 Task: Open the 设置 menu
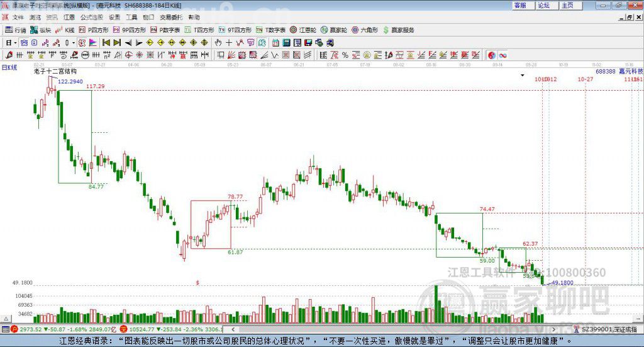[x=114, y=17]
